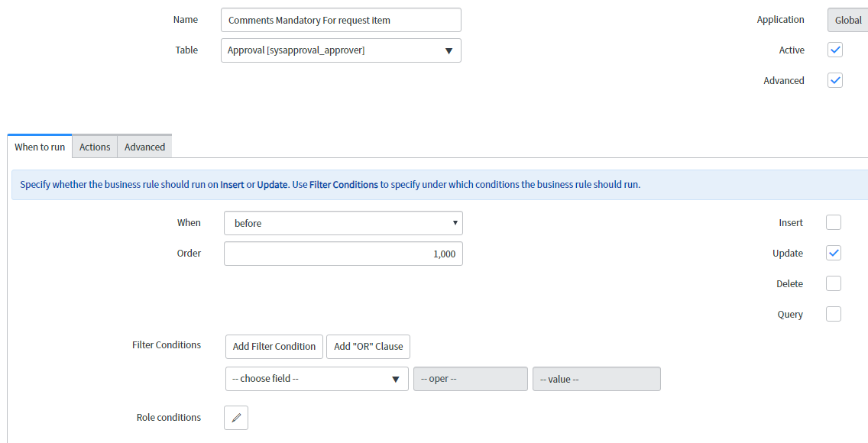868x443 pixels.
Task: Expand the choose field dropdown
Action: coord(316,379)
